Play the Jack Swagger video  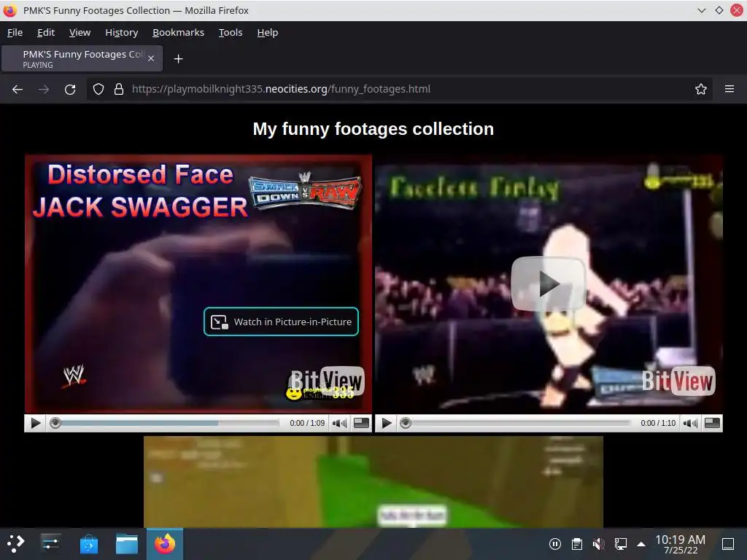(x=35, y=423)
